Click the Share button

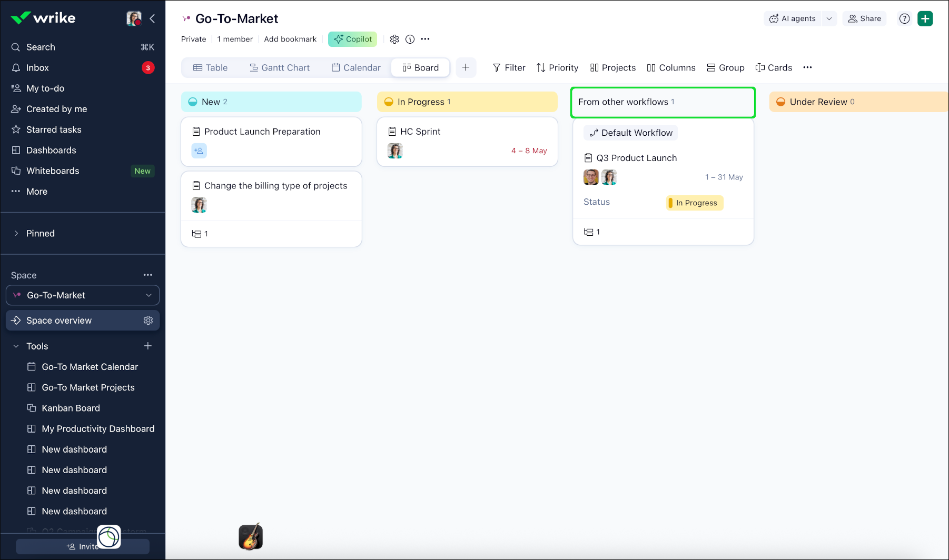tap(864, 18)
